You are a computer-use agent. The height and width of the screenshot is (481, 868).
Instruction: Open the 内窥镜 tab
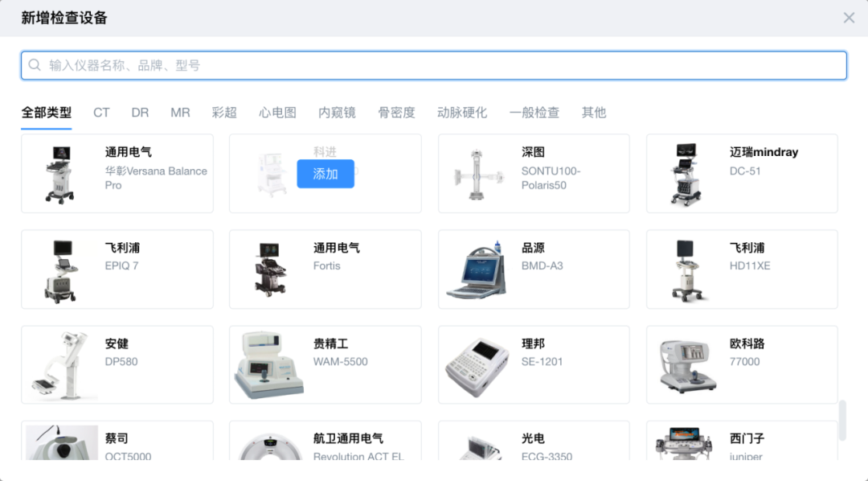[x=337, y=113]
